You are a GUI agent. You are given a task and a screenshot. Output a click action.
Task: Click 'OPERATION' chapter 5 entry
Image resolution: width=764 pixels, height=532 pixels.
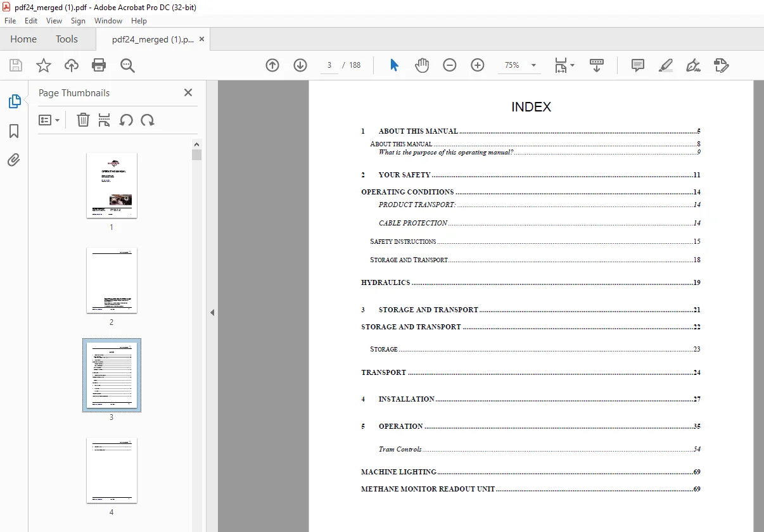[x=401, y=426]
